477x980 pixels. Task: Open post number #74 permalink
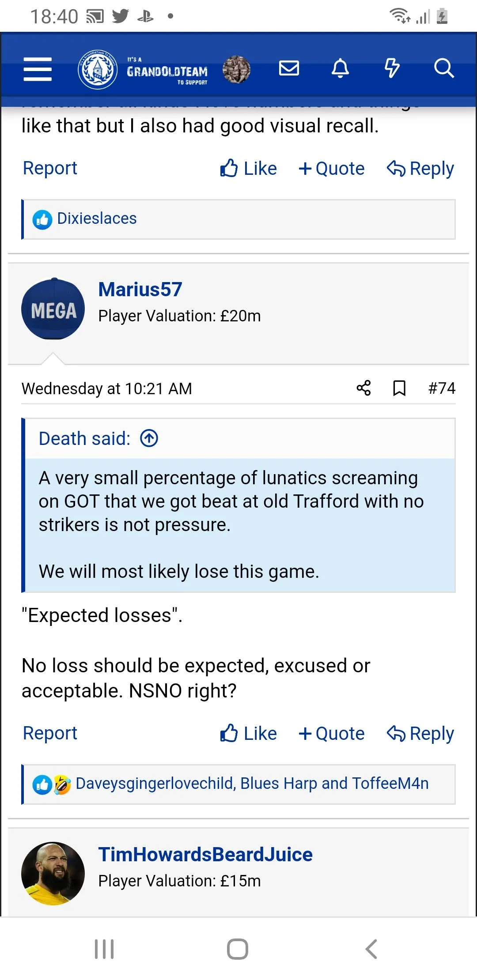[442, 388]
